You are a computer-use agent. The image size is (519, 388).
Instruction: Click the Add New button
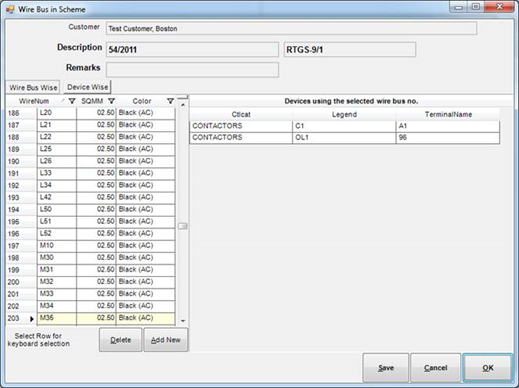coord(166,340)
